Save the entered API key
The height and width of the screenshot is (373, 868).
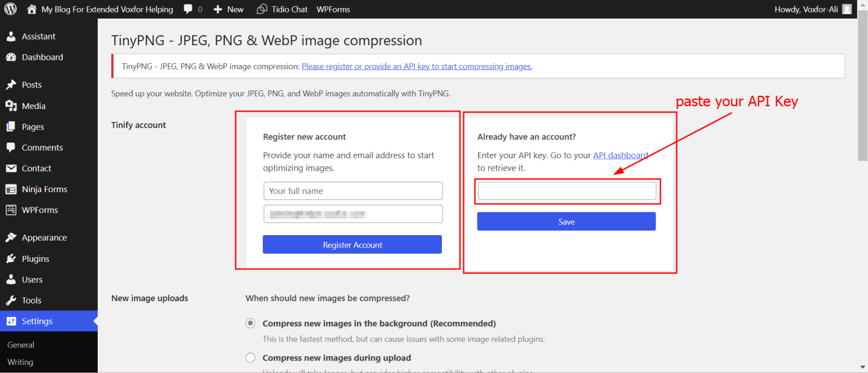(566, 221)
